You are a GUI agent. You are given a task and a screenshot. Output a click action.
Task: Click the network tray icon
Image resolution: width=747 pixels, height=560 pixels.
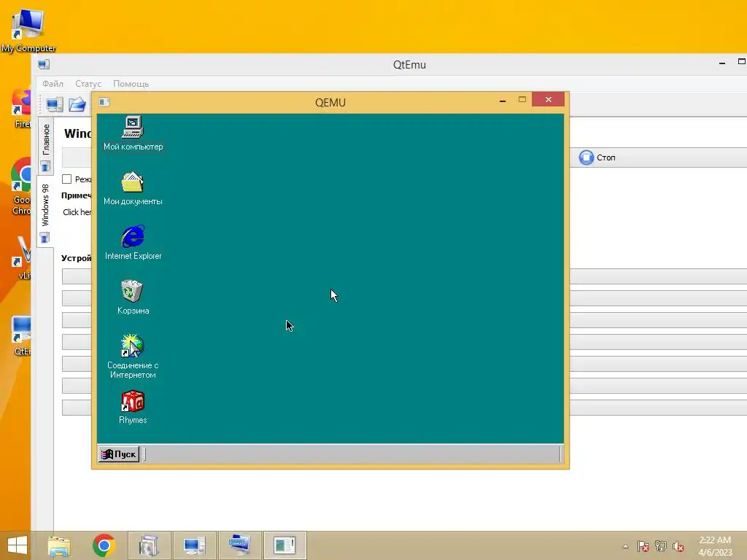(x=661, y=545)
